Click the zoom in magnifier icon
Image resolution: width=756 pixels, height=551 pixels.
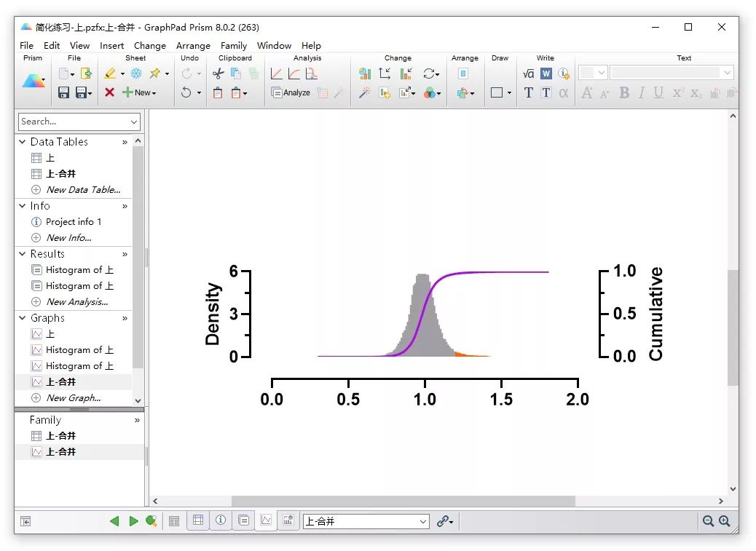pos(724,520)
